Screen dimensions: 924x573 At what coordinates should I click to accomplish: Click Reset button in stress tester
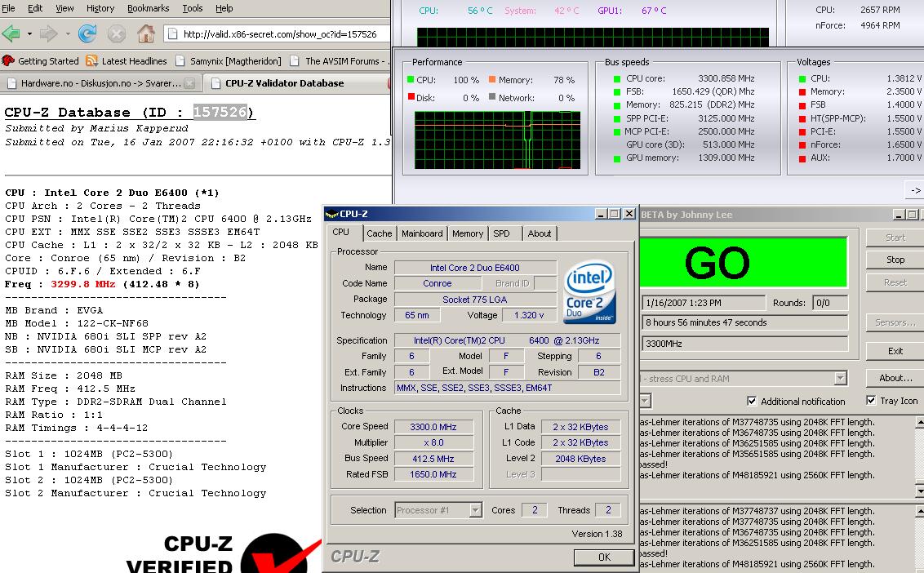(895, 282)
